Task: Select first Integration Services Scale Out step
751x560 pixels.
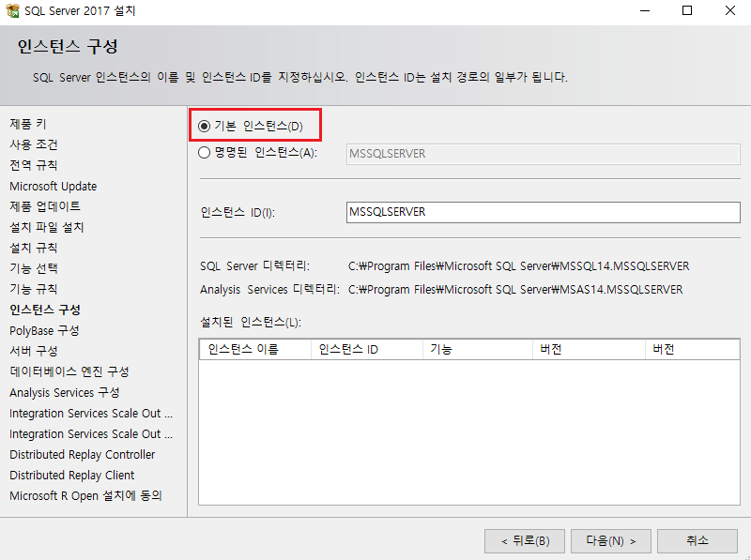Action: [91, 413]
